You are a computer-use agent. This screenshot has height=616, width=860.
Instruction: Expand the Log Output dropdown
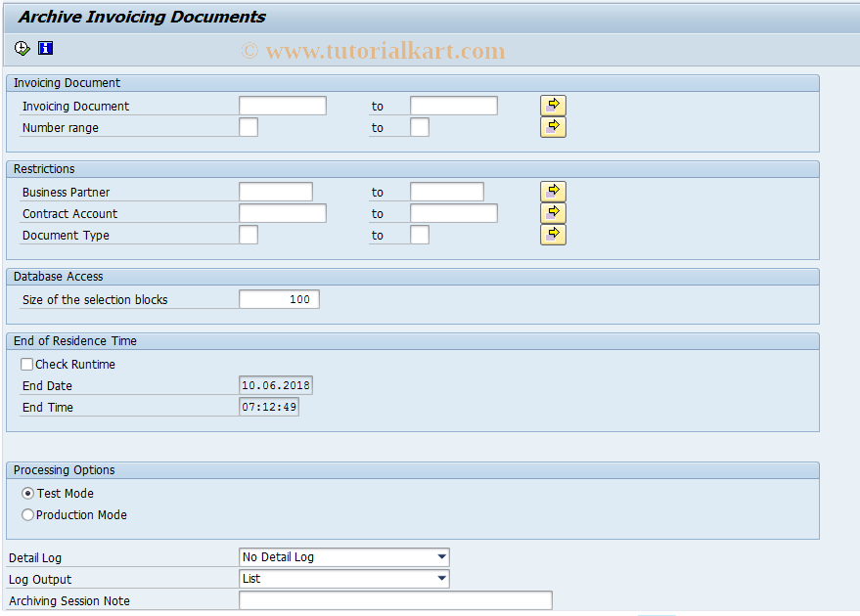click(x=441, y=578)
